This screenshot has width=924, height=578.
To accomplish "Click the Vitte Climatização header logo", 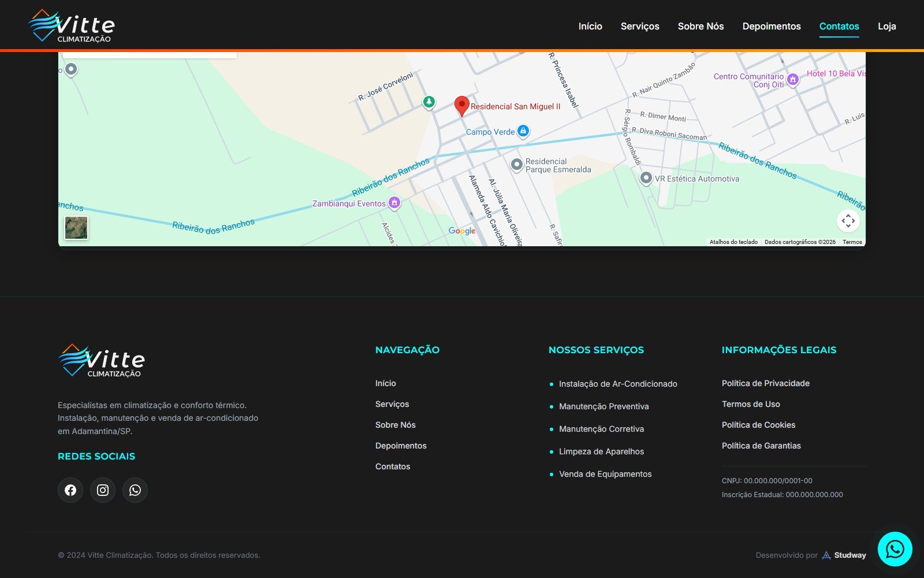I will [x=72, y=25].
